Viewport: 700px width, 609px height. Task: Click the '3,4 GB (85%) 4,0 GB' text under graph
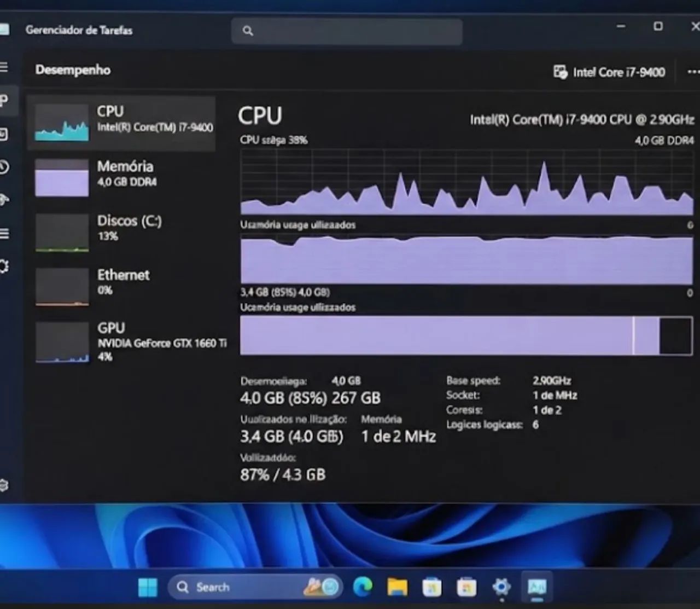pyautogui.click(x=285, y=292)
